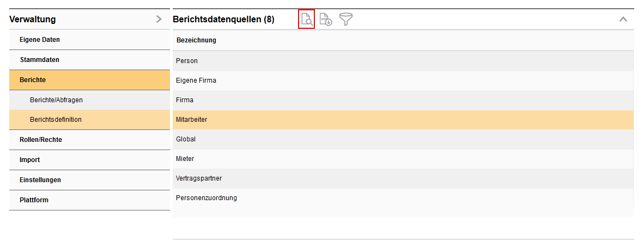Open Eigene Daten menu item
Image resolution: width=644 pixels, height=242 pixels.
[40, 40]
